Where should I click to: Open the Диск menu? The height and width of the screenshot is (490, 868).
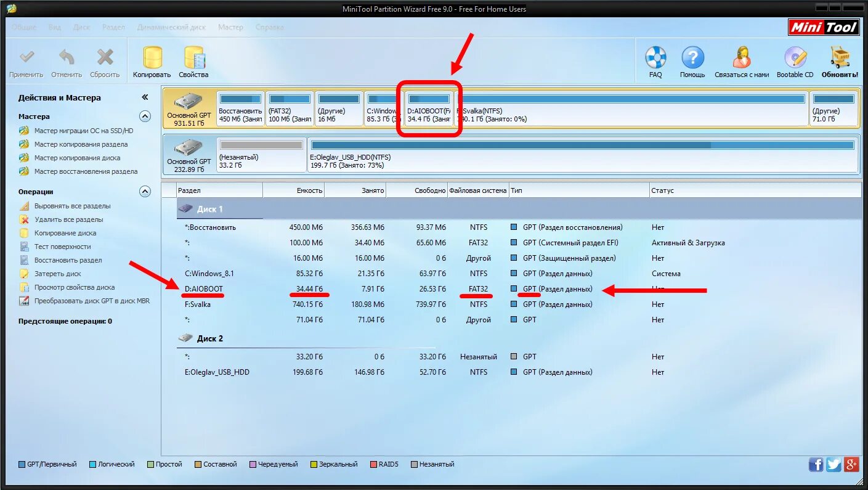(x=81, y=27)
